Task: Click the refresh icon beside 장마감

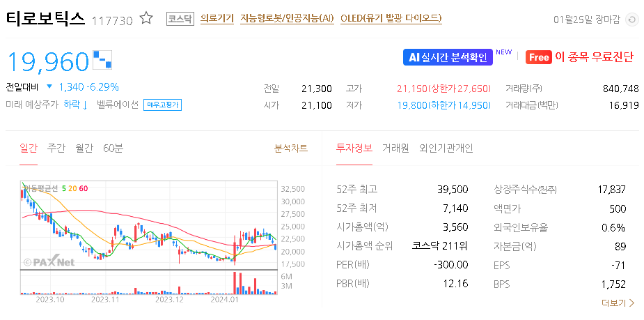Action: coord(631,20)
